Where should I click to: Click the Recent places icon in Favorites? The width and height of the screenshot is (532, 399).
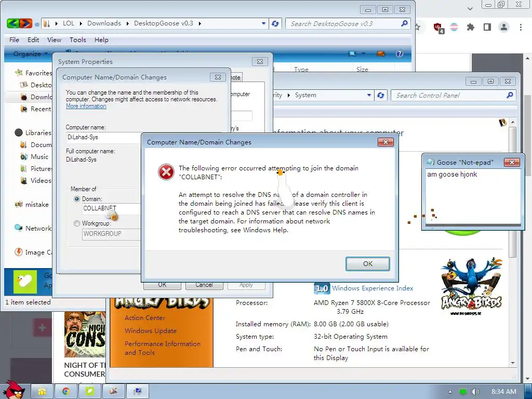click(24, 109)
